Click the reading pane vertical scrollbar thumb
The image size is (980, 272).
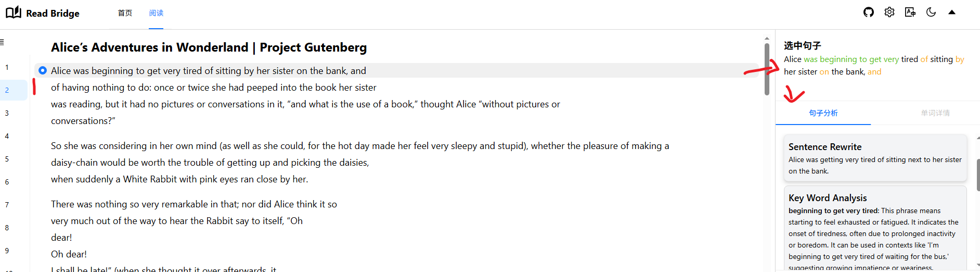pos(767,69)
